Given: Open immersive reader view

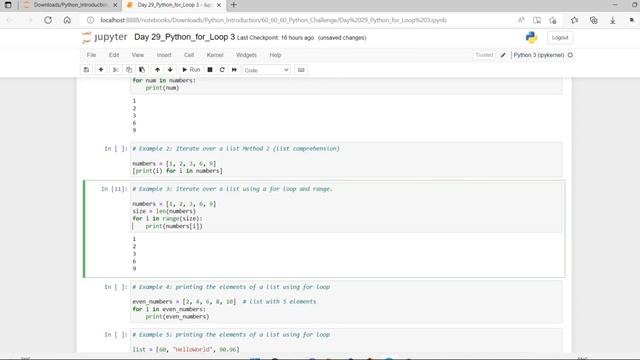Looking at the screenshot, I should click(x=537, y=20).
